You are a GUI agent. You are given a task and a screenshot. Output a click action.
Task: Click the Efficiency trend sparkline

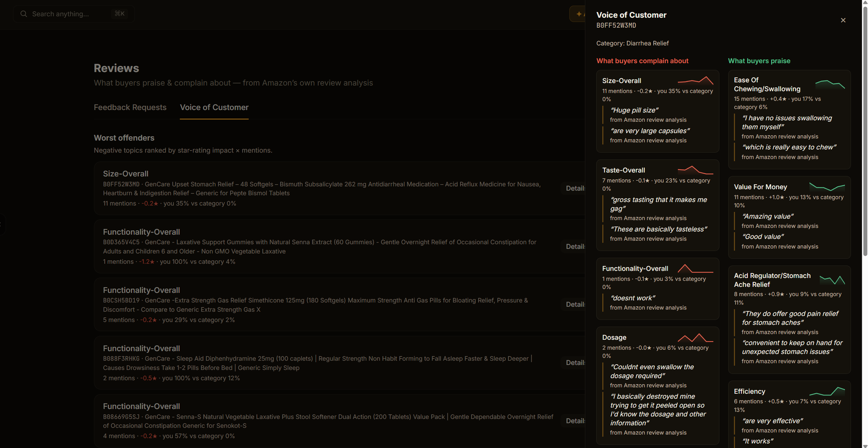click(827, 391)
